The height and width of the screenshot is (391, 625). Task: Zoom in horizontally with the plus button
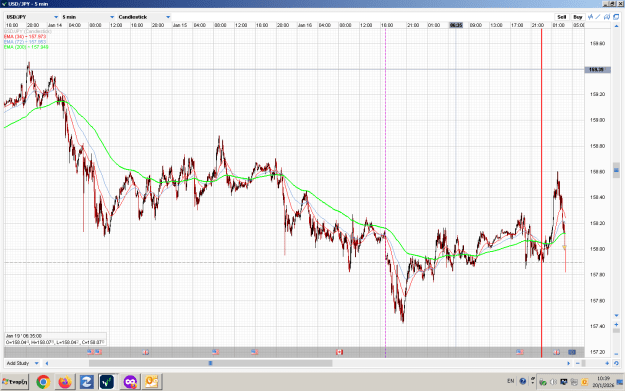pyautogui.click(x=607, y=363)
